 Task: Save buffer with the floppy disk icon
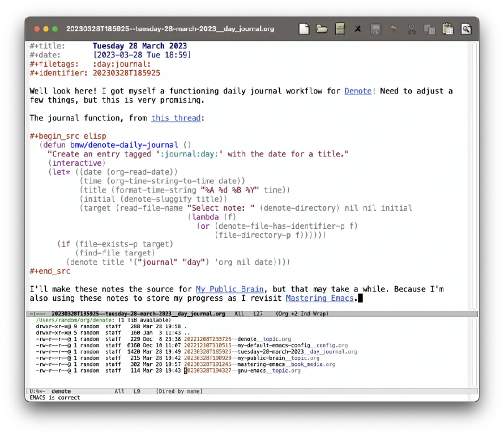point(375,29)
